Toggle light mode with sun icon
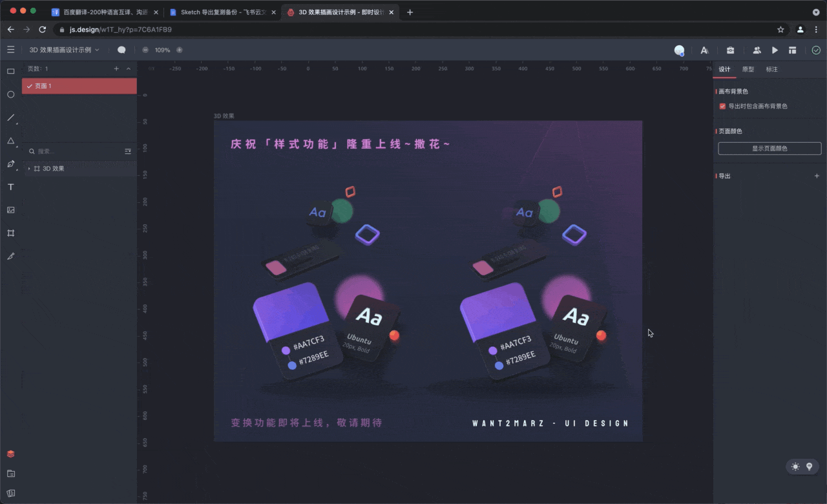The height and width of the screenshot is (504, 827). point(795,467)
